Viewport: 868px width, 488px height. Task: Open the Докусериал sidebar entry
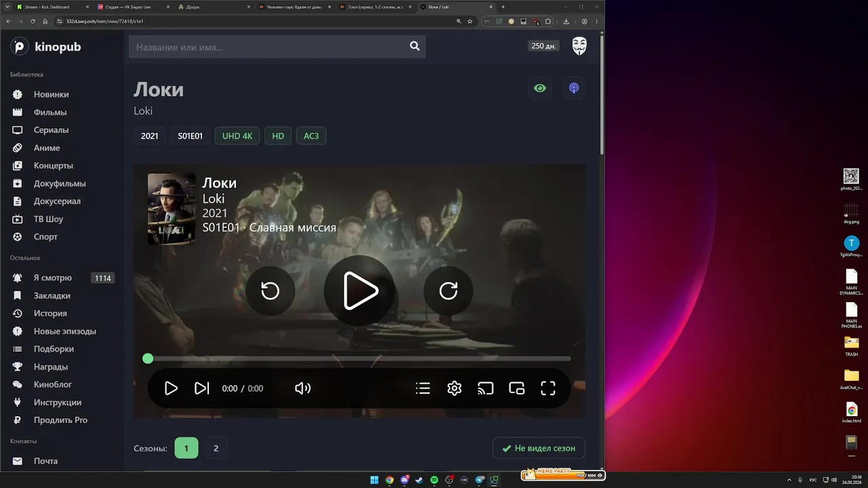57,201
